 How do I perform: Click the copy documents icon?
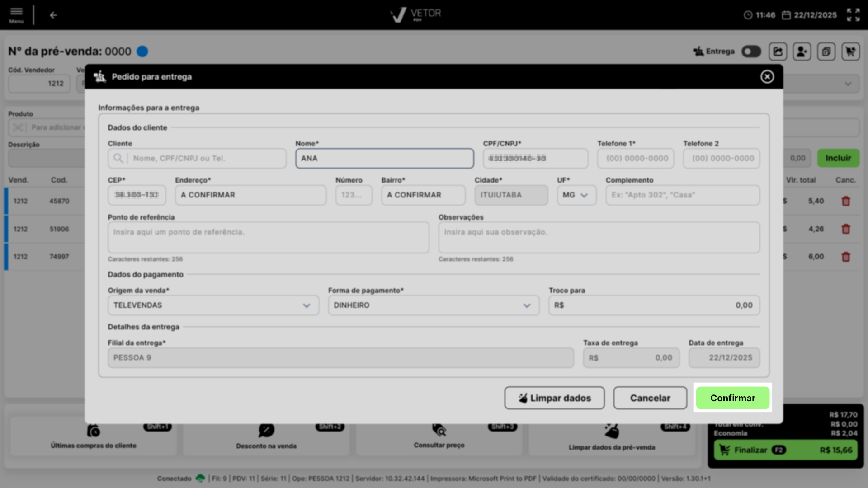(826, 52)
